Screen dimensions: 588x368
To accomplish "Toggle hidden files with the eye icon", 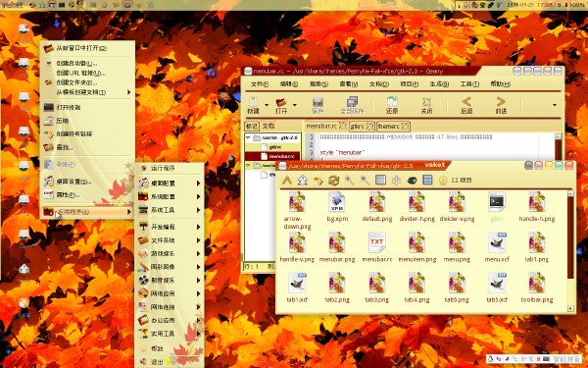I will click(x=413, y=181).
